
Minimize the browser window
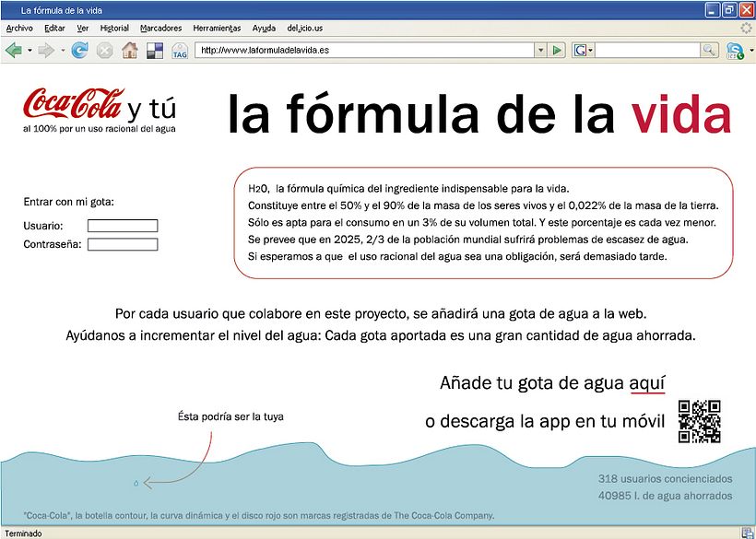click(712, 10)
